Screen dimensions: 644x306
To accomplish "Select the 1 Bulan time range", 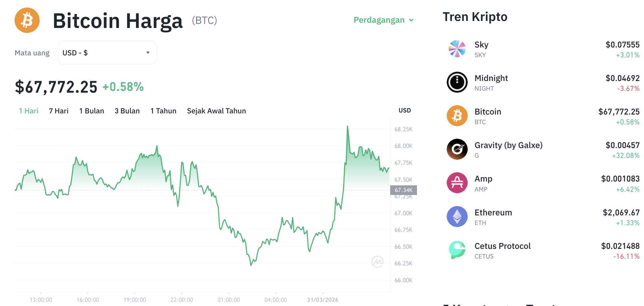I will coord(92,111).
